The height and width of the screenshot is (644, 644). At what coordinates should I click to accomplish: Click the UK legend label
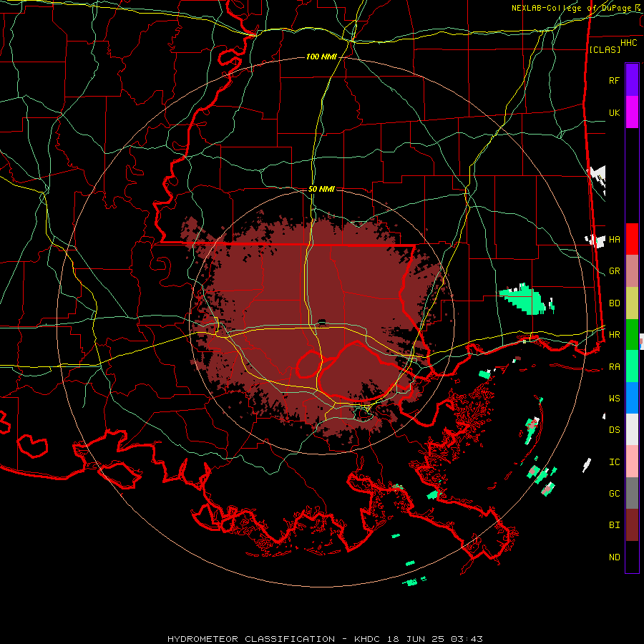pos(614,112)
